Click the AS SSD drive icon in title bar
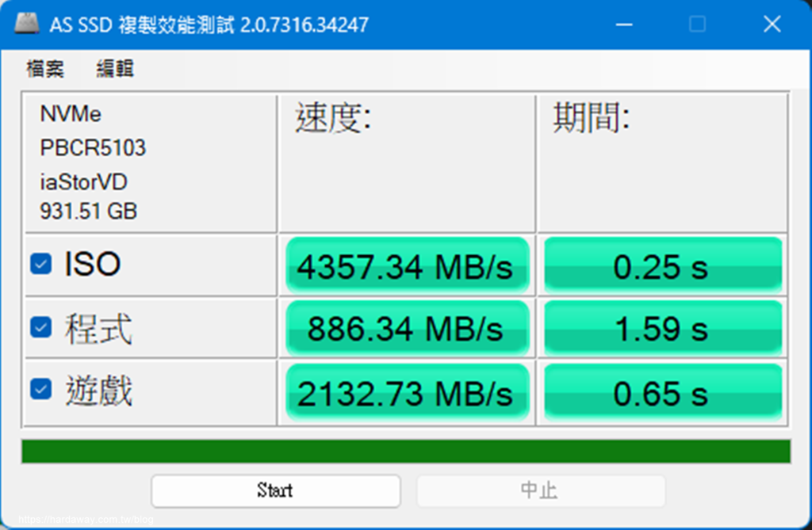This screenshot has height=530, width=812. [28, 24]
